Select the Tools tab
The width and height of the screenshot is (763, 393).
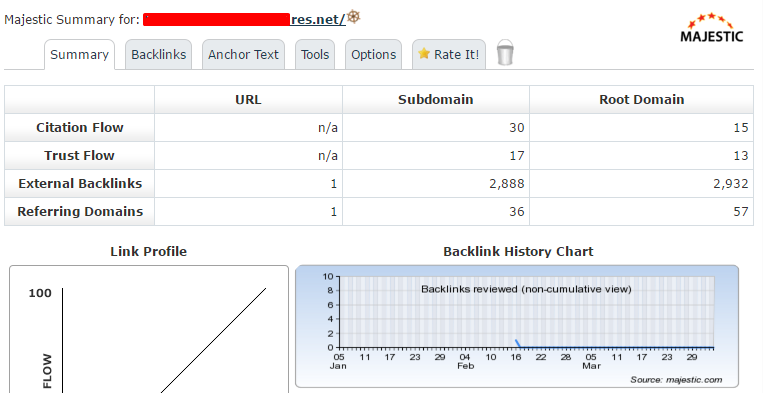point(315,54)
